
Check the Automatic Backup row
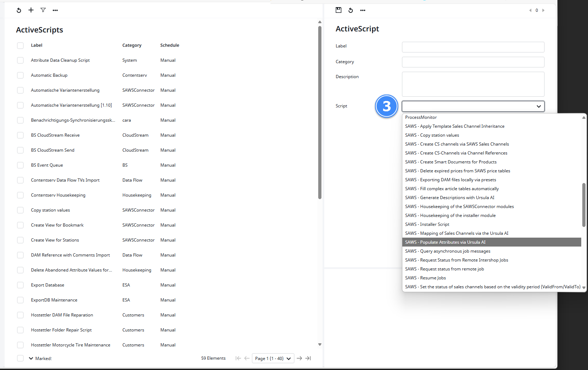pos(20,76)
